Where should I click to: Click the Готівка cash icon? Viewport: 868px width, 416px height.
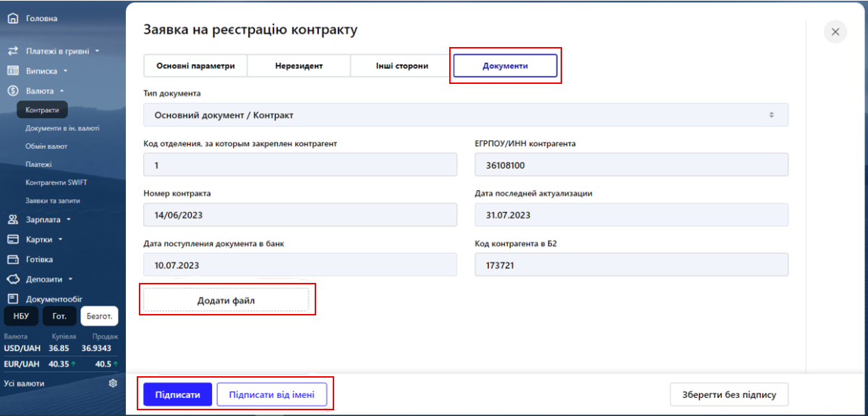[x=12, y=259]
